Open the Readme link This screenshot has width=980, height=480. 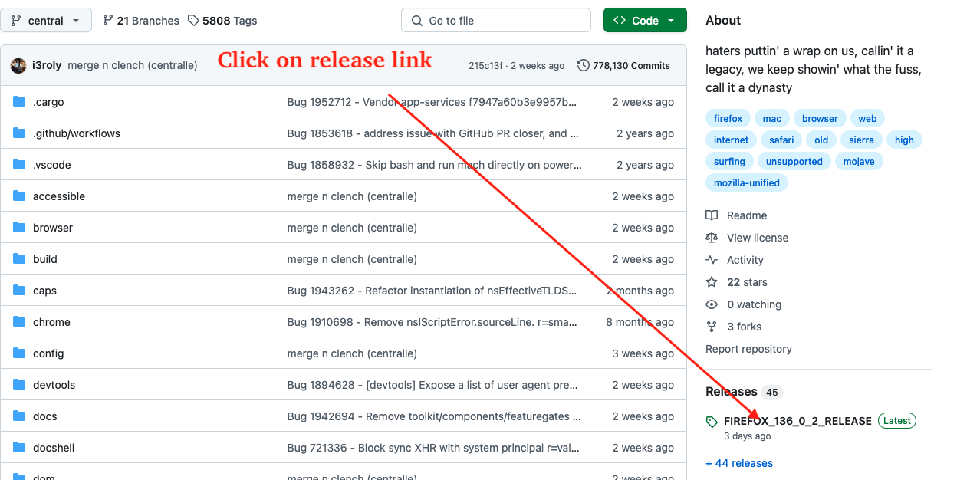pyautogui.click(x=747, y=216)
